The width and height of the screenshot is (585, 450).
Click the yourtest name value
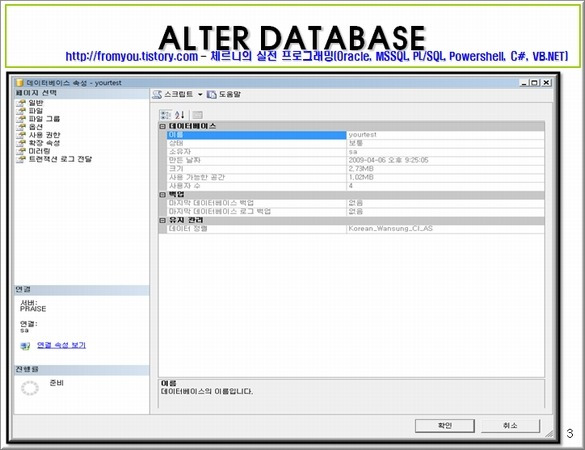[x=363, y=135]
